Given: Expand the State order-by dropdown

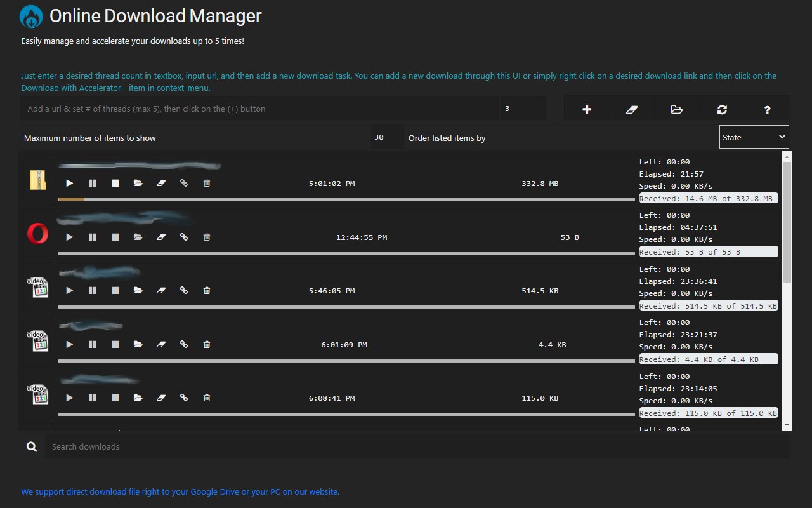Looking at the screenshot, I should [x=754, y=137].
